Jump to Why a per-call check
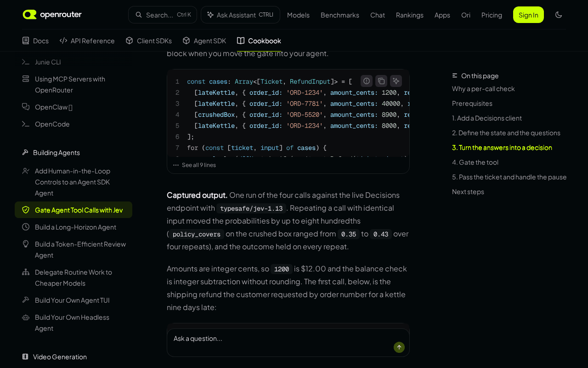 coord(483,88)
